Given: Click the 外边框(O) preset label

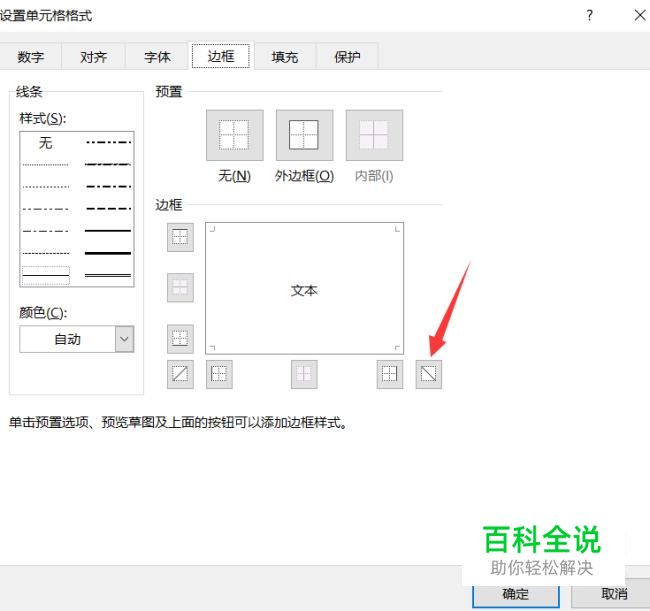Looking at the screenshot, I should tap(304, 176).
